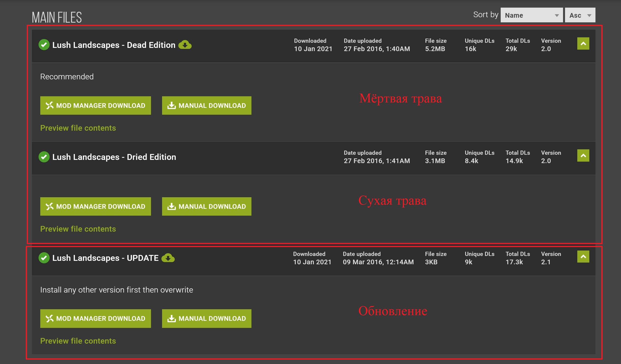Open the Asc sort order dropdown
This screenshot has width=621, height=364.
(580, 15)
